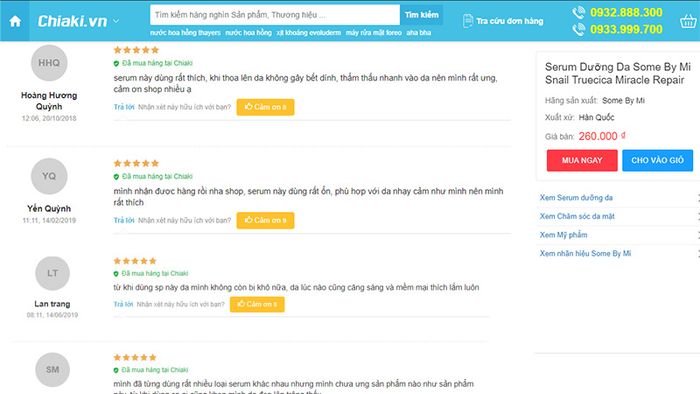Focus the product search input field
The width and height of the screenshot is (700, 394).
tap(275, 15)
